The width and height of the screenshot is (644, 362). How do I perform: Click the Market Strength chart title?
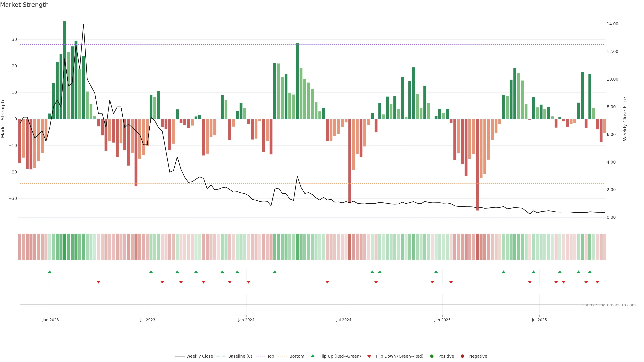(x=24, y=5)
